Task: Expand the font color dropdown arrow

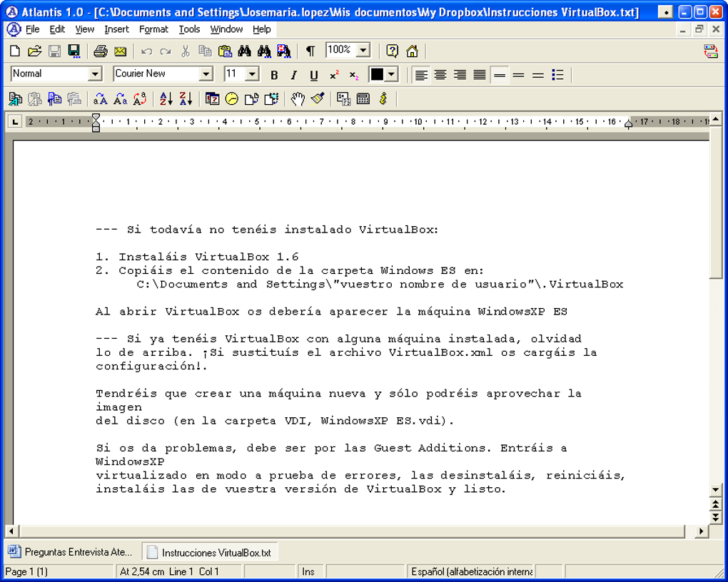Action: click(392, 74)
